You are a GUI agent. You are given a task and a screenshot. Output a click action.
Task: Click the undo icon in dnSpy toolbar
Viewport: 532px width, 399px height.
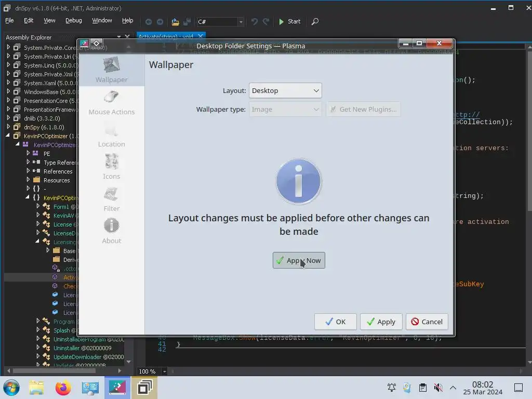point(255,22)
